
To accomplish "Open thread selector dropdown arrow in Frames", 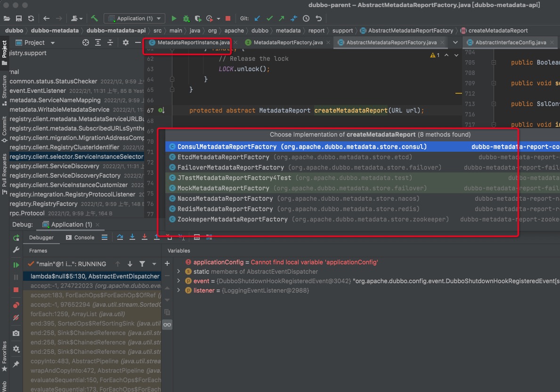I will click(154, 264).
